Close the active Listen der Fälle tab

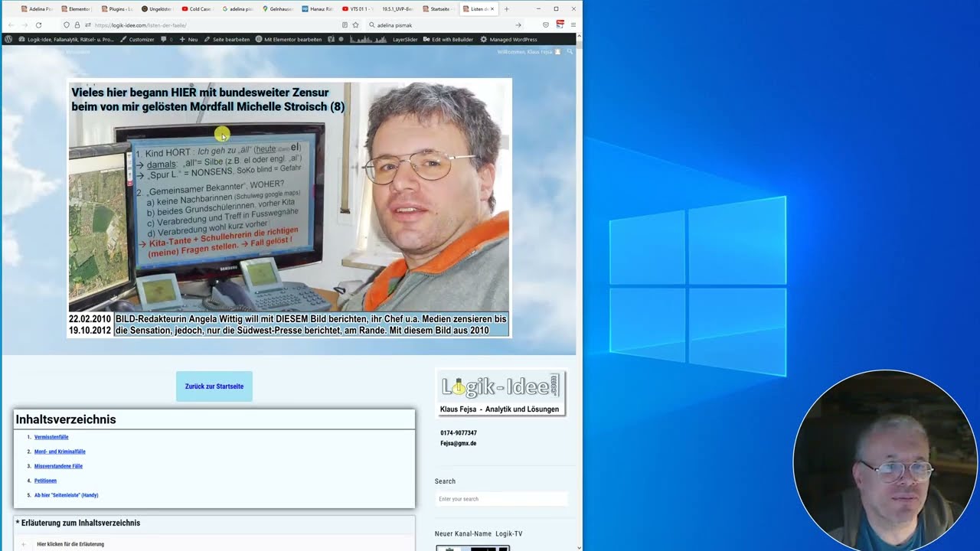pos(492,9)
